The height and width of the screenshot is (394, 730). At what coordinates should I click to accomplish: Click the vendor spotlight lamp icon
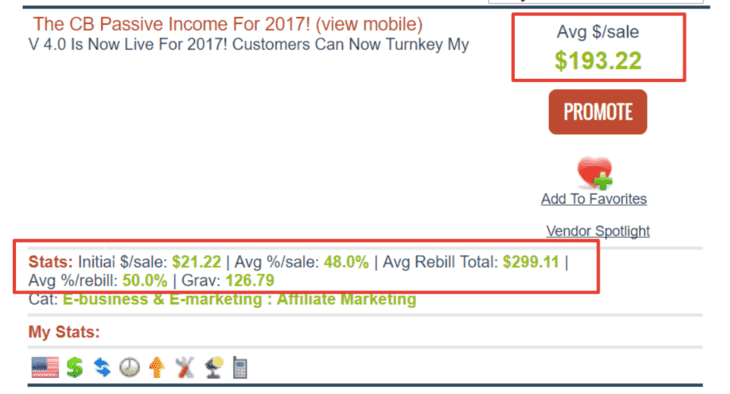(x=214, y=367)
